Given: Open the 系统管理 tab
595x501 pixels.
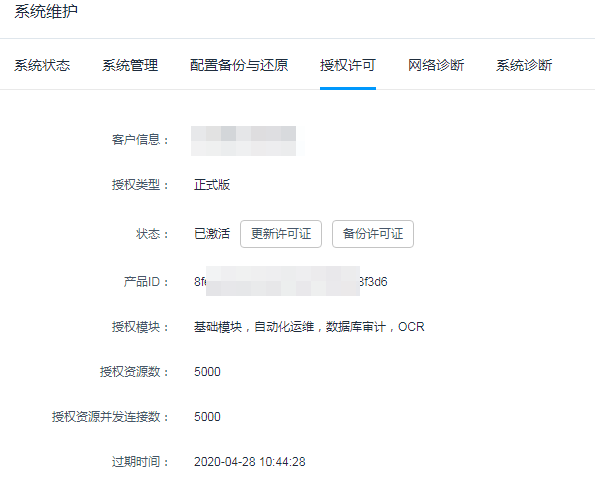Looking at the screenshot, I should (x=130, y=65).
